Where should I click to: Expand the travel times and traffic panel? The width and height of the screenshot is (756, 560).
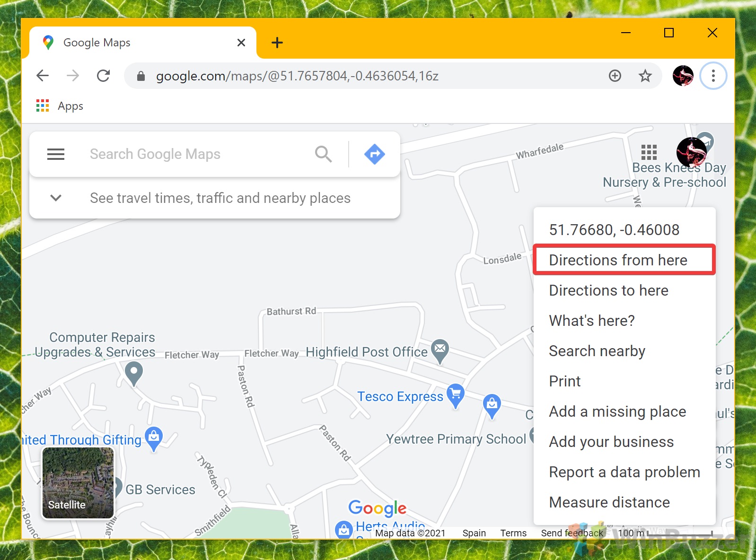coord(56,198)
